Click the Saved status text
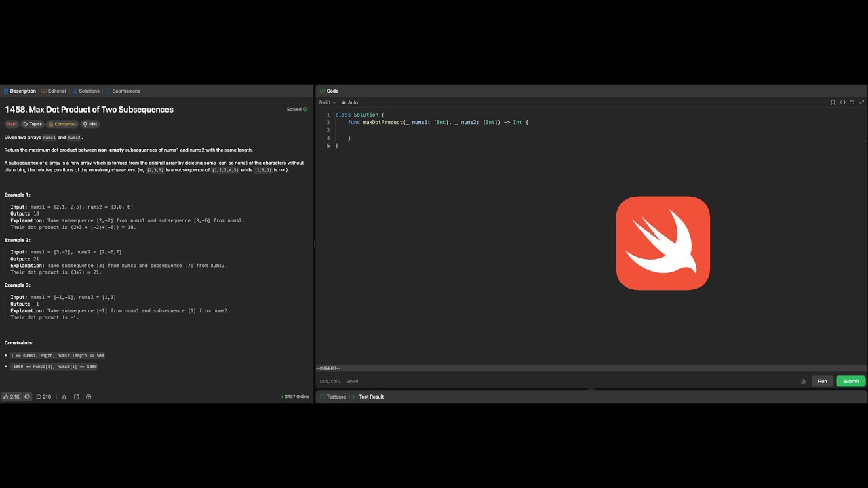The height and width of the screenshot is (488, 868). [352, 381]
